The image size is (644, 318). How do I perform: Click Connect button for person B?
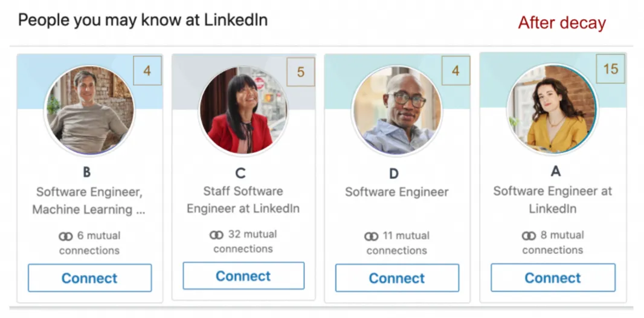click(89, 278)
